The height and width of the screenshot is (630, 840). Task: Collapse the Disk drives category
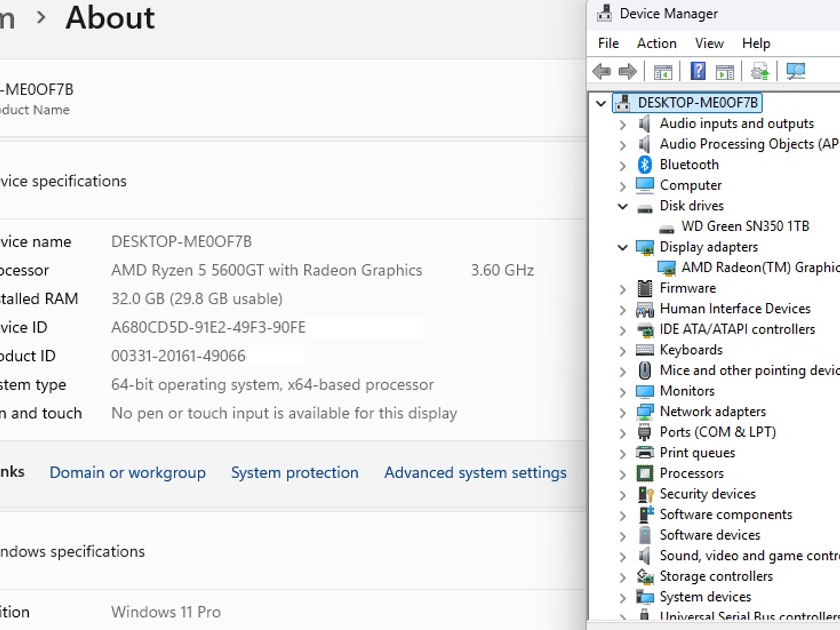tap(623, 206)
